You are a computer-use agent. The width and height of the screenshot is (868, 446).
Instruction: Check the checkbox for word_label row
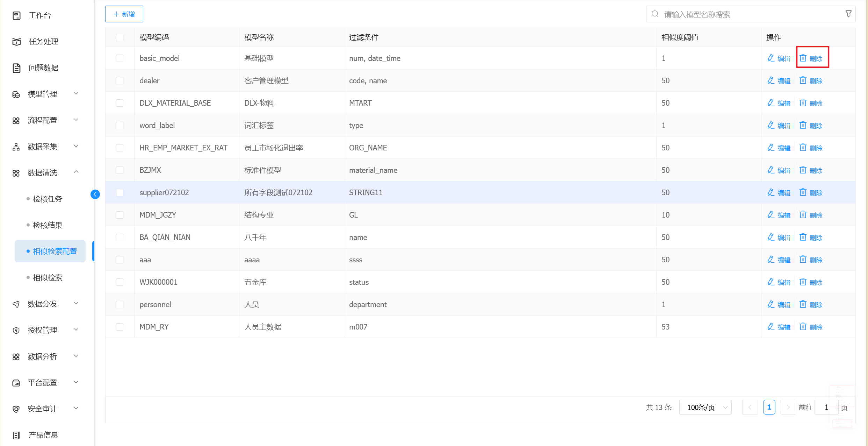pos(120,125)
